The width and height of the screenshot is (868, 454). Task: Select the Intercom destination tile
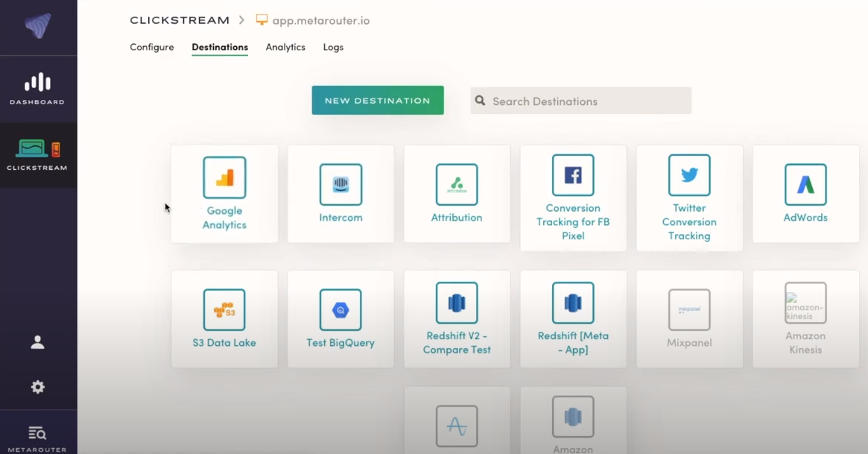pyautogui.click(x=340, y=192)
